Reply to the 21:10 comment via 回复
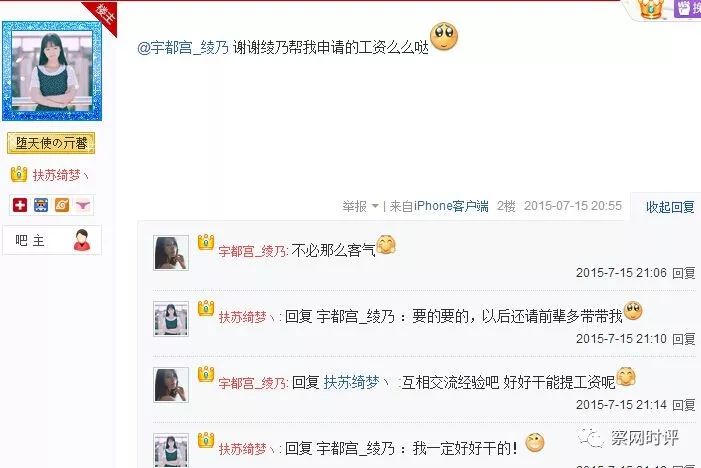 [684, 339]
